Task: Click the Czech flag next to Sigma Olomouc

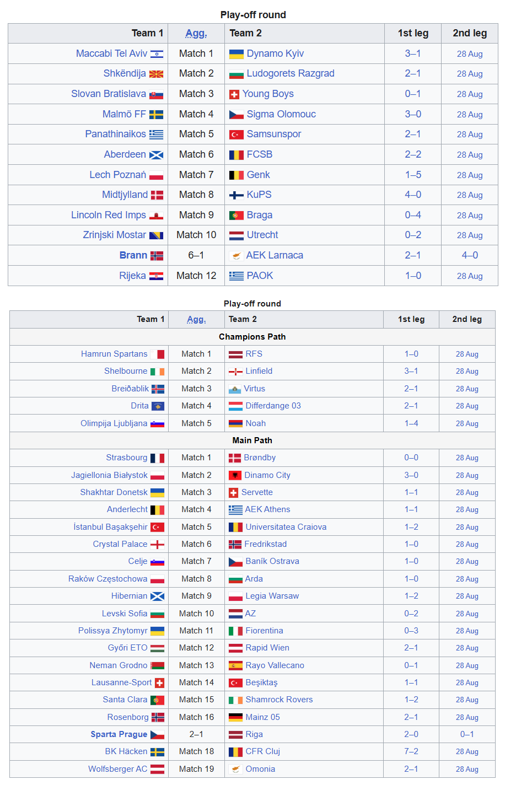Action: pos(237,115)
